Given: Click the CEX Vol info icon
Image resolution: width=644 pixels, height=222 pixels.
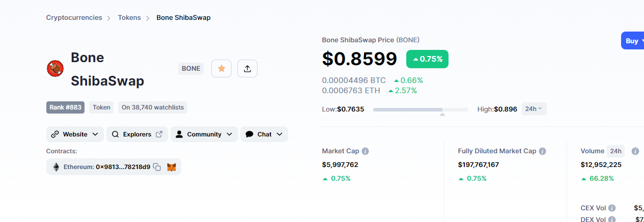Looking at the screenshot, I should tap(612, 208).
